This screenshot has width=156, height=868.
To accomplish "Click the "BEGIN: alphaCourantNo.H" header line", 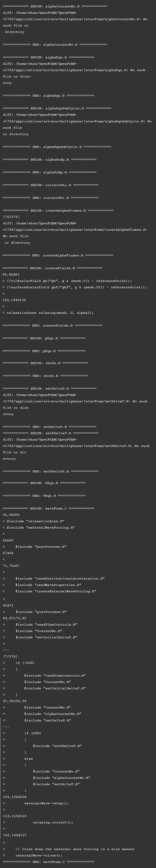I will tap(55, 6).
